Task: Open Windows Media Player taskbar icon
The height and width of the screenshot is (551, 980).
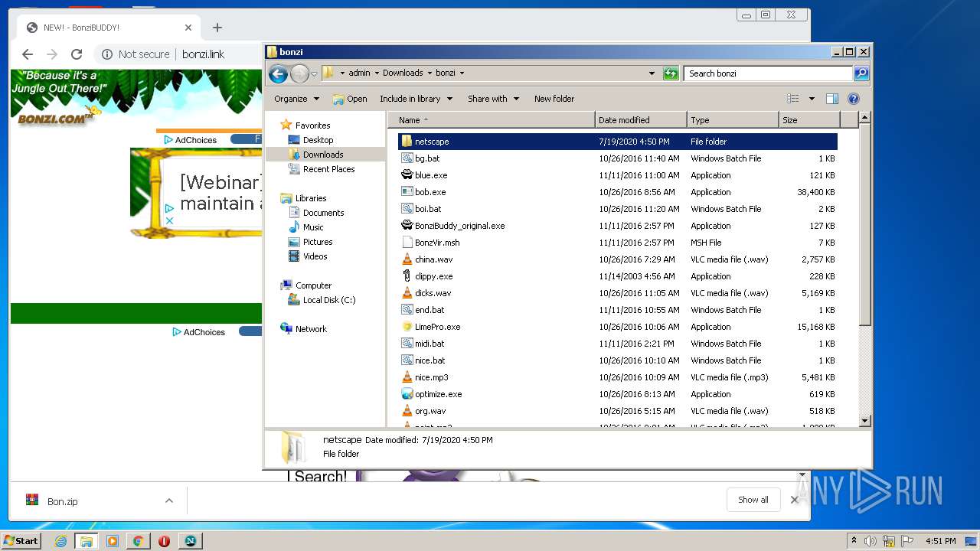Action: [x=113, y=541]
